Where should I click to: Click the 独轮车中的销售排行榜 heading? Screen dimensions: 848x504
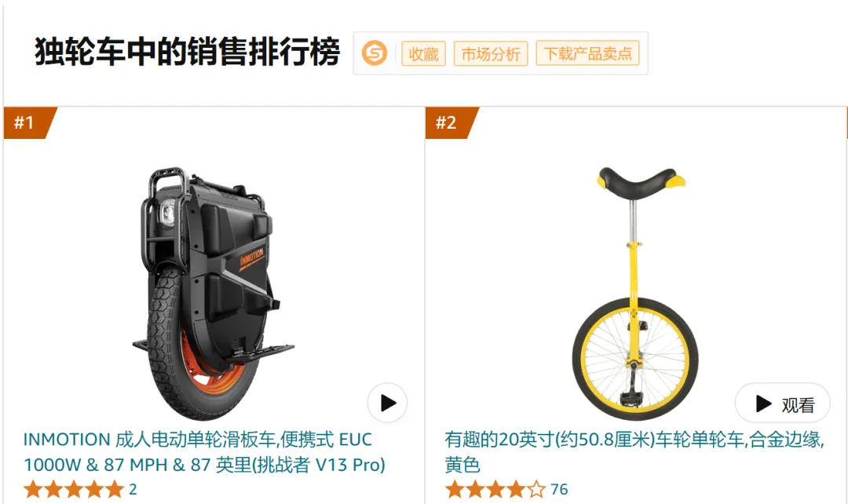tap(187, 53)
